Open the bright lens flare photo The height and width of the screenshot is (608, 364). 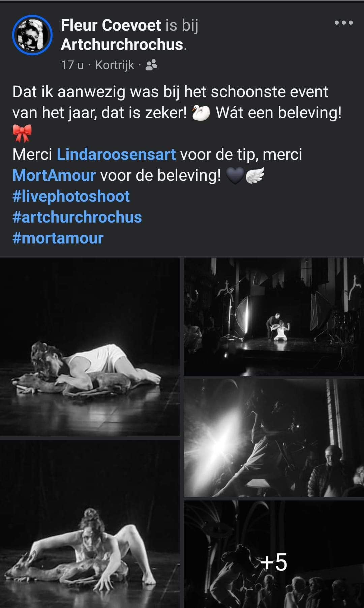(x=274, y=438)
